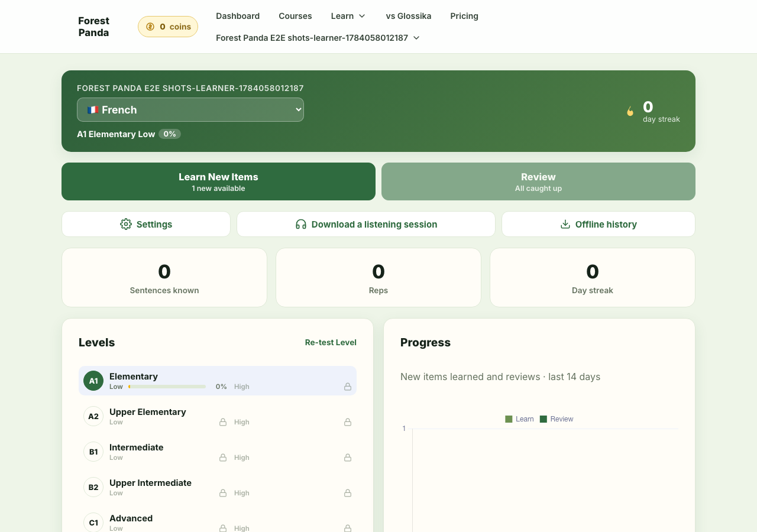Click the C1 level badge
Viewport: 757px width, 532px height.
(93, 523)
